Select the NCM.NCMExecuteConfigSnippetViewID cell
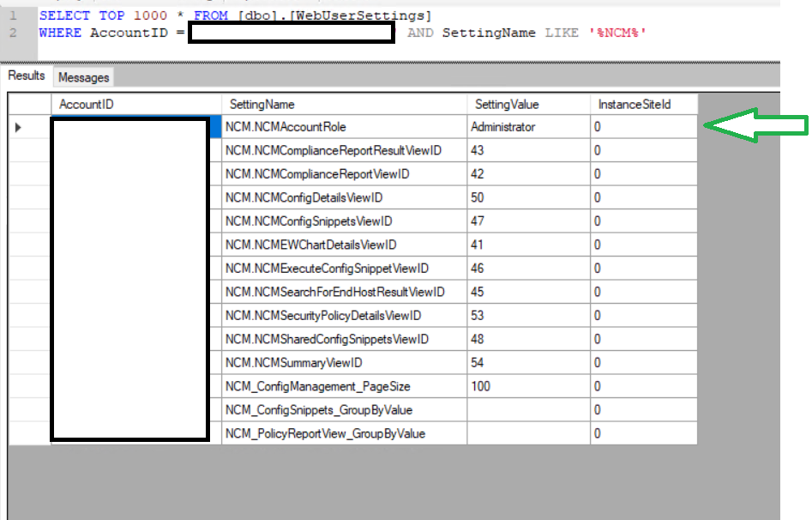Image resolution: width=812 pixels, height=520 pixels. tap(345, 269)
